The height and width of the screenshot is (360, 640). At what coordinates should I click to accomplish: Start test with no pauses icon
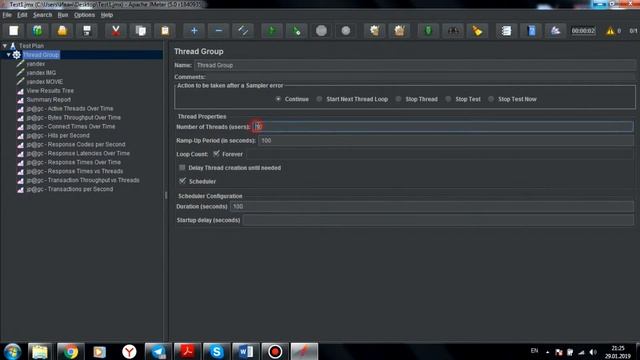coord(297,31)
